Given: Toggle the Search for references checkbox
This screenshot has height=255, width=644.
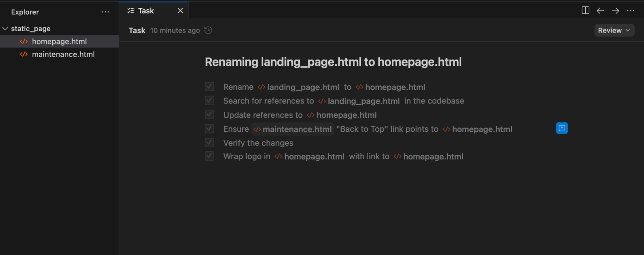Looking at the screenshot, I should (209, 101).
